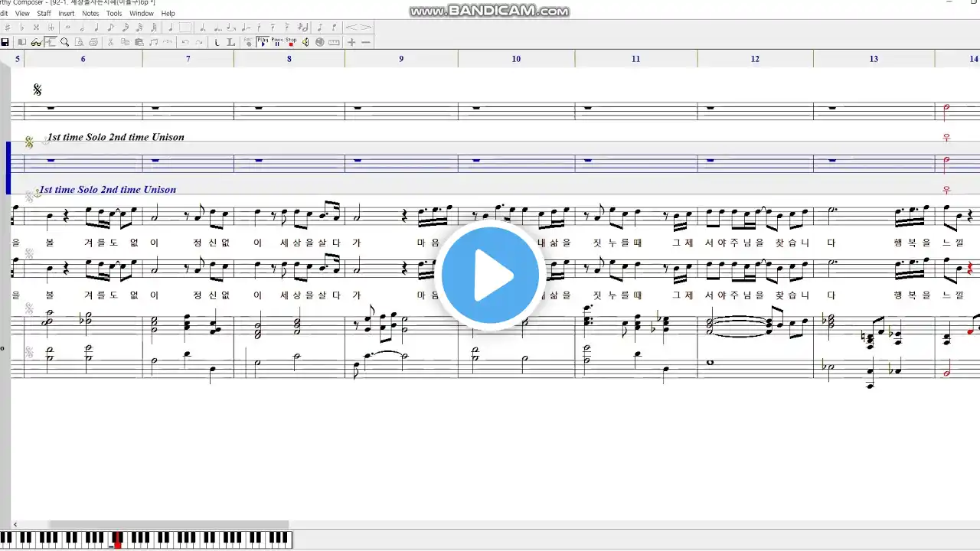Open the Window menu
Viewport: 980px width, 551px height.
142,13
